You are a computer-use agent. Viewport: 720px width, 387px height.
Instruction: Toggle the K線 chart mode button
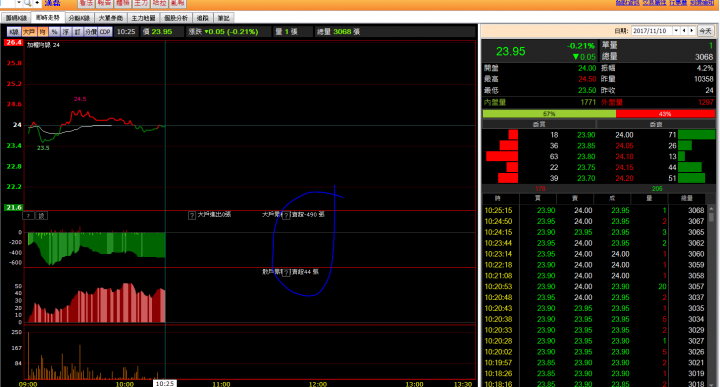14,32
